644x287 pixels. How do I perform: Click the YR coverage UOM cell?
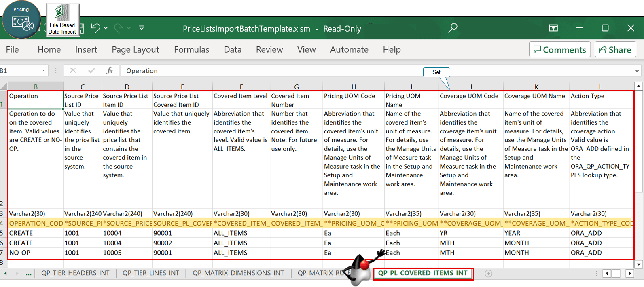[x=471, y=233]
